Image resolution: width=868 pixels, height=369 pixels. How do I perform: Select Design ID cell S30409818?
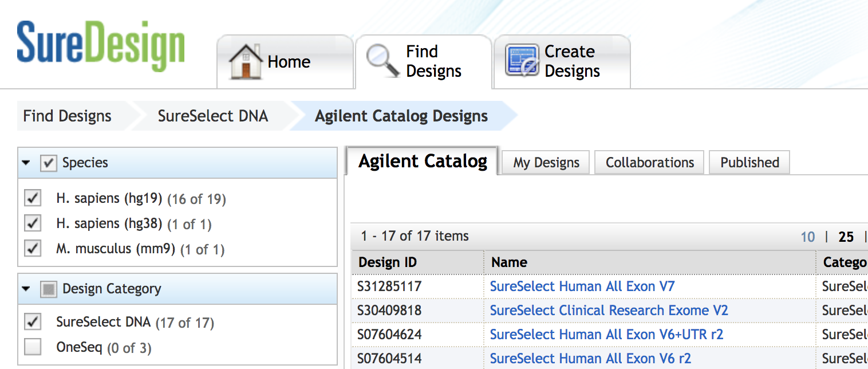(389, 311)
